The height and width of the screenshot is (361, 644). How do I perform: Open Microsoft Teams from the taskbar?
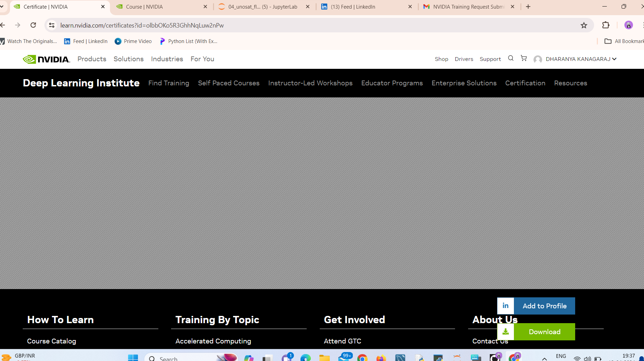coord(287,357)
